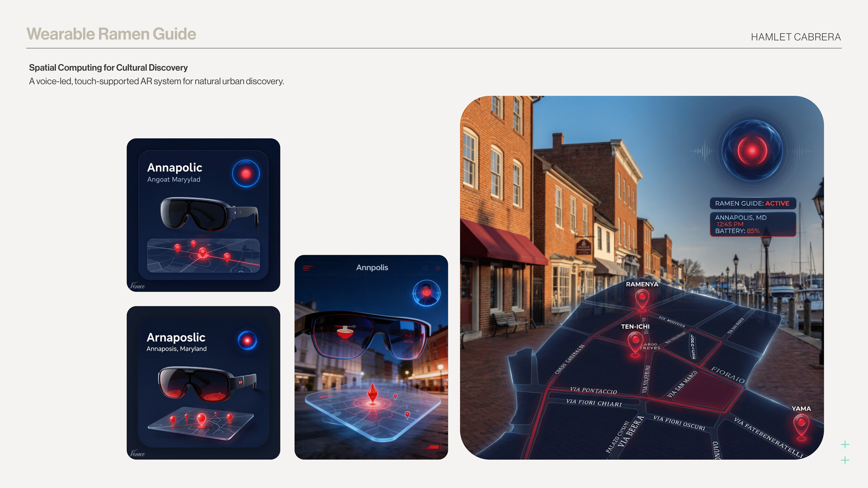Click the lower teal plus icon
Viewport: 868px width, 488px height.
(845, 460)
